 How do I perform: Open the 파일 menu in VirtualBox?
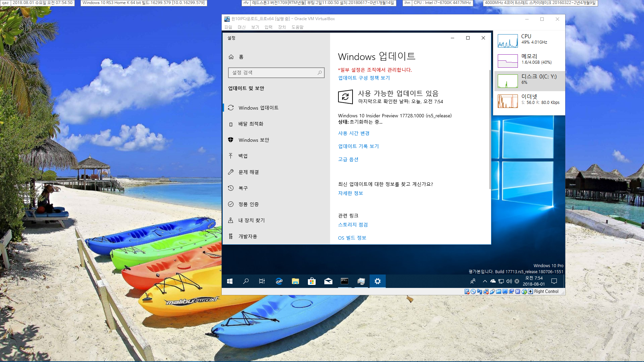228,27
